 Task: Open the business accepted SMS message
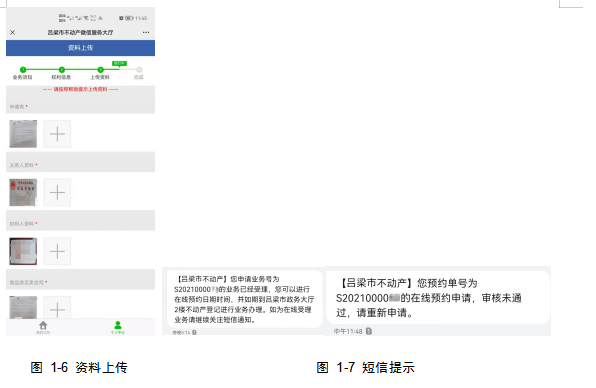[244, 299]
